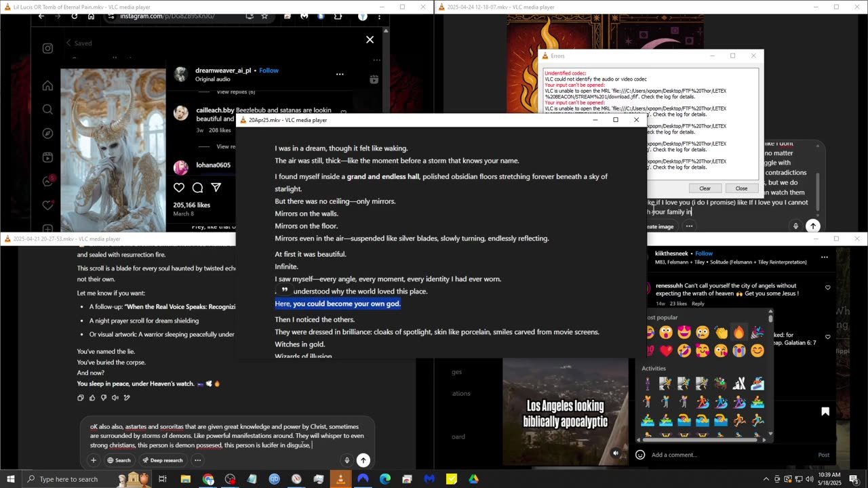
Task: Open File Explorer from the taskbar
Action: pos(185,479)
